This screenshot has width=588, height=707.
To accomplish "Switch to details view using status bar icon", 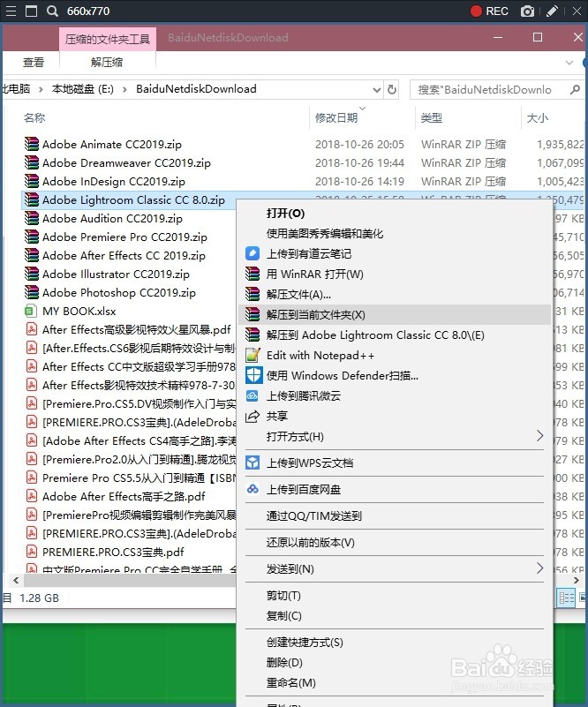I will tap(566, 598).
